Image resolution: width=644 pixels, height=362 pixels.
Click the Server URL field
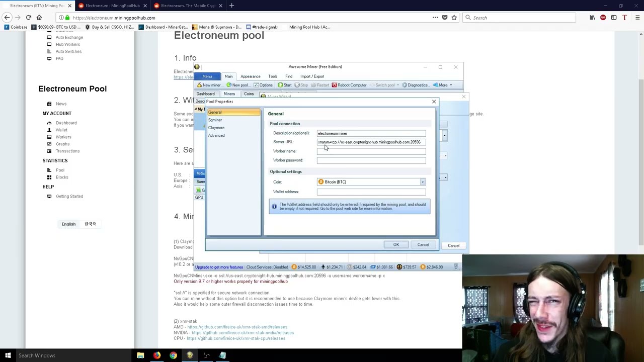[x=371, y=142]
